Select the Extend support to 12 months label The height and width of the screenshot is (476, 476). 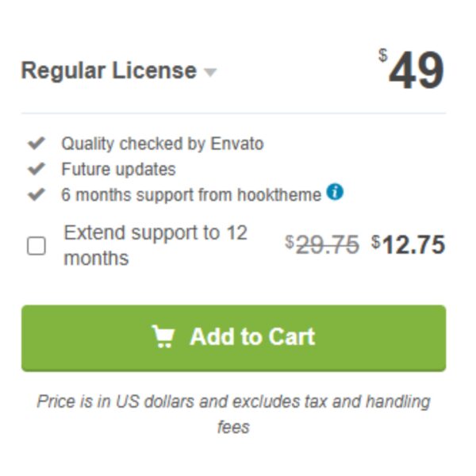coord(155,245)
